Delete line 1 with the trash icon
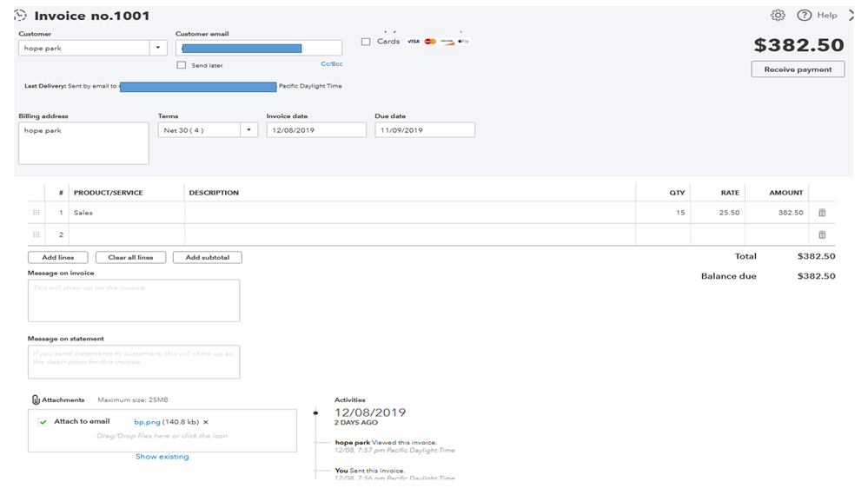 point(822,213)
